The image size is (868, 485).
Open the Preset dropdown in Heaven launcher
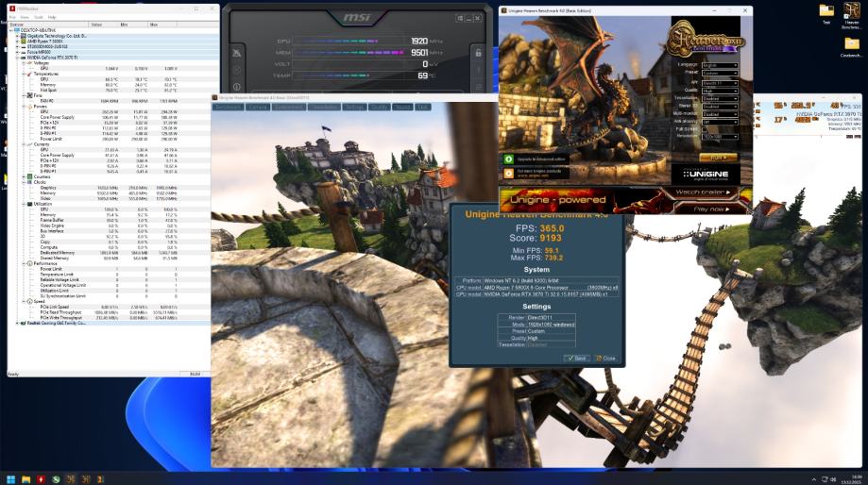coord(720,73)
